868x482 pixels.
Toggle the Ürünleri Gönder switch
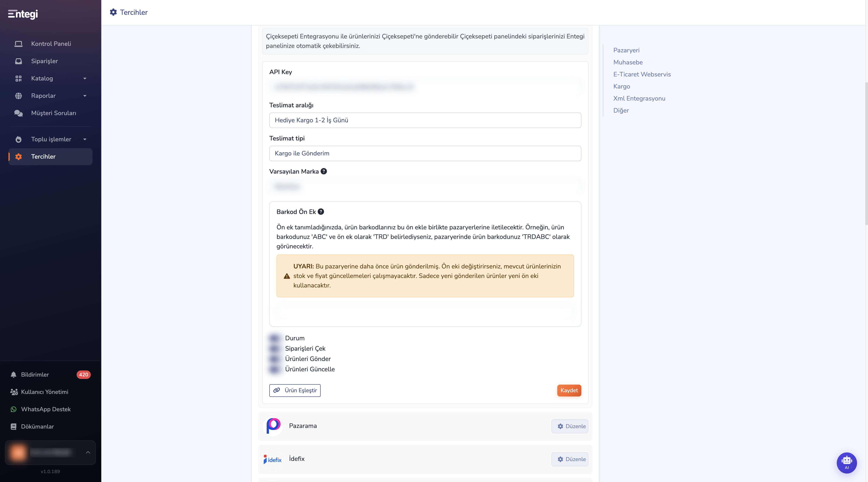tap(275, 359)
